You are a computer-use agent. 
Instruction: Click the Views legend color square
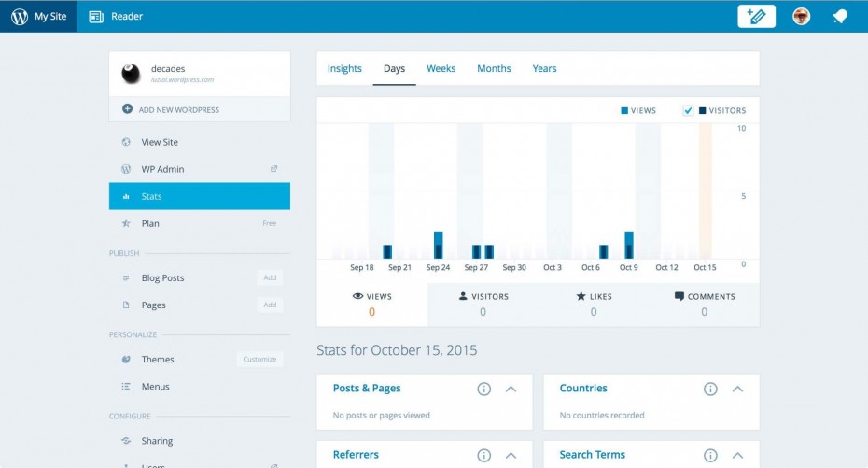624,111
